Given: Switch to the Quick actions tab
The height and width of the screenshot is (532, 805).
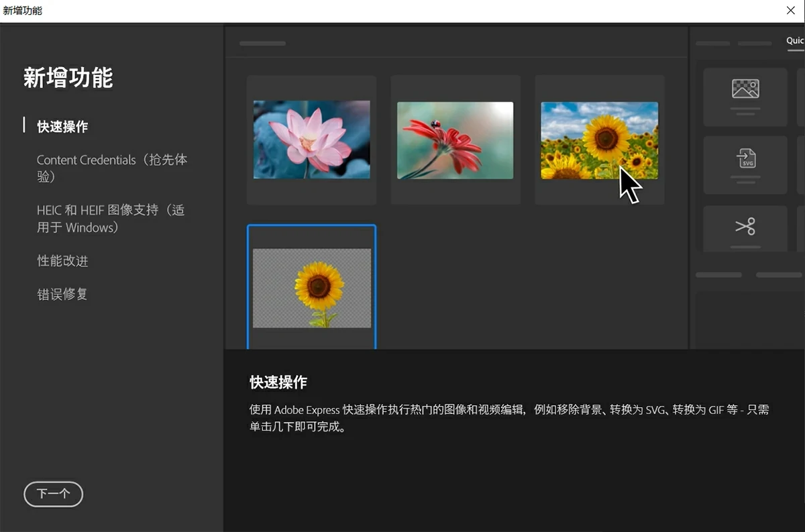Looking at the screenshot, I should pyautogui.click(x=795, y=41).
